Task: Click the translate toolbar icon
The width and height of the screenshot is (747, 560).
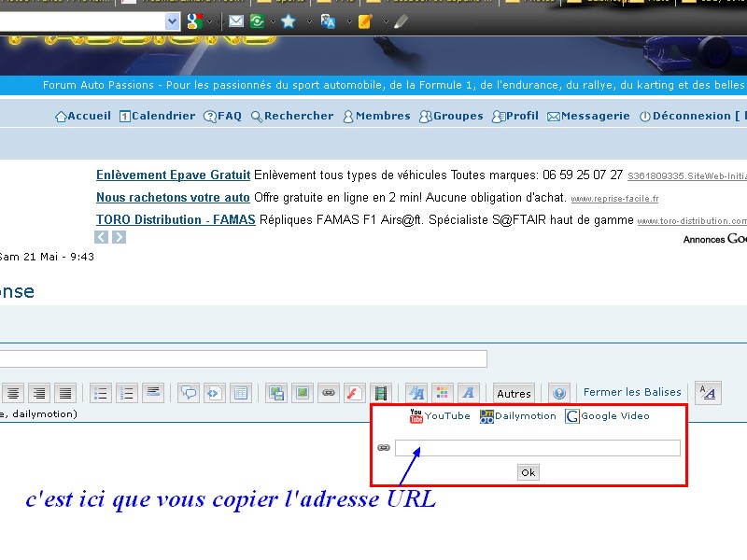Action: (329, 21)
